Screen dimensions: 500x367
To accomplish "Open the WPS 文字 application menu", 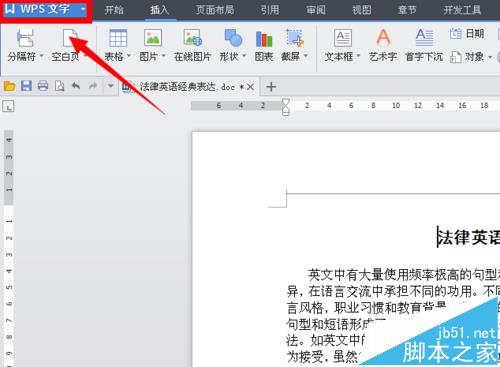I will pyautogui.click(x=46, y=10).
